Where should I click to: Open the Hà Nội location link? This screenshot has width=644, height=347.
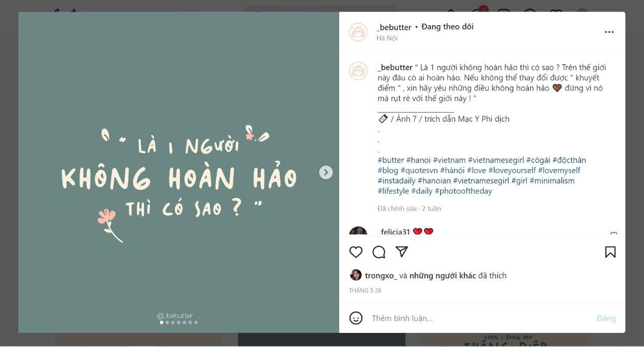tap(386, 38)
